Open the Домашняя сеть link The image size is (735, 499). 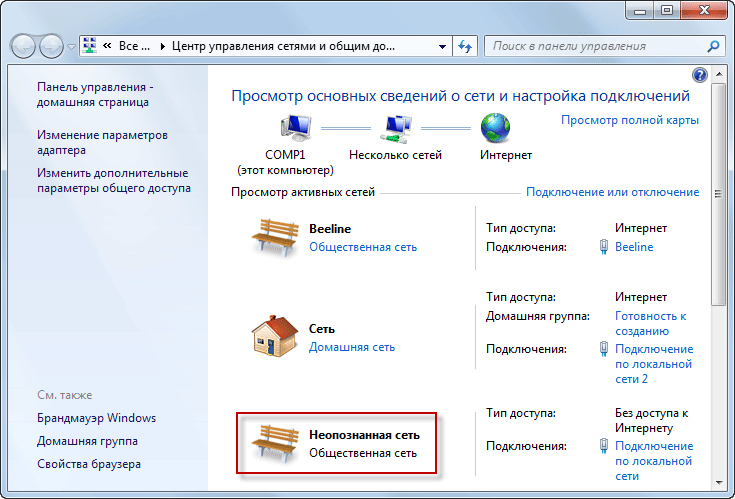(x=352, y=347)
